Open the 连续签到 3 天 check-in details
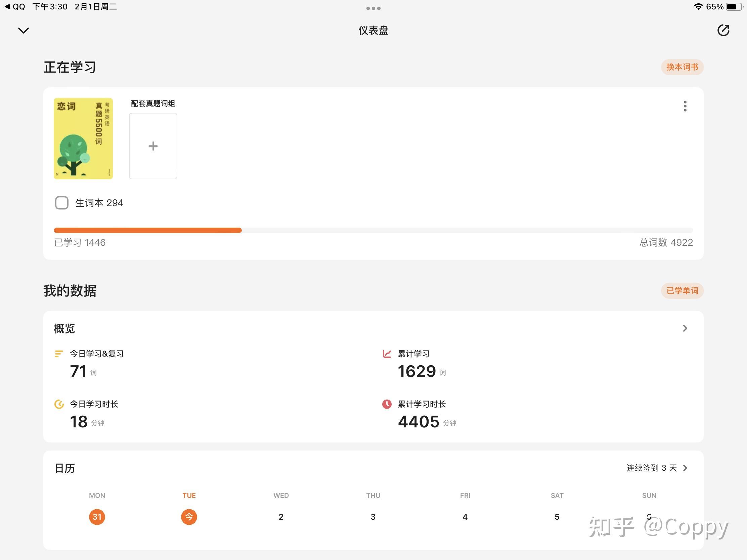 (657, 468)
